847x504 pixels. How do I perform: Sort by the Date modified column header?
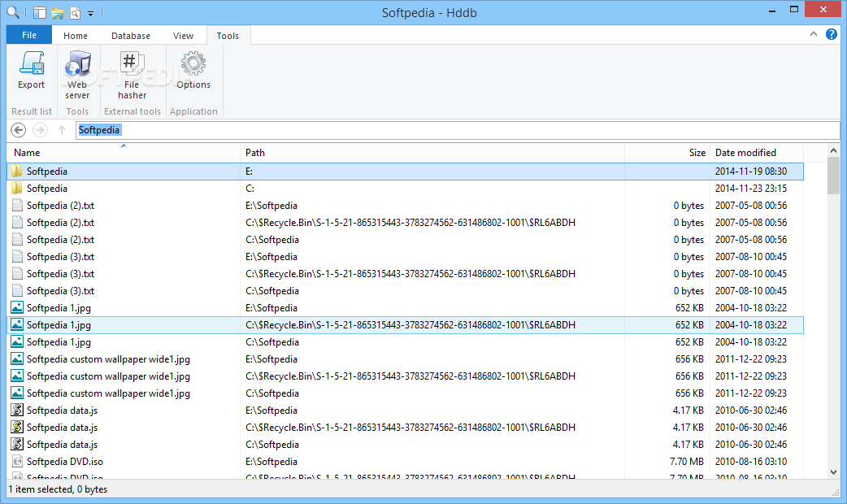tap(757, 153)
